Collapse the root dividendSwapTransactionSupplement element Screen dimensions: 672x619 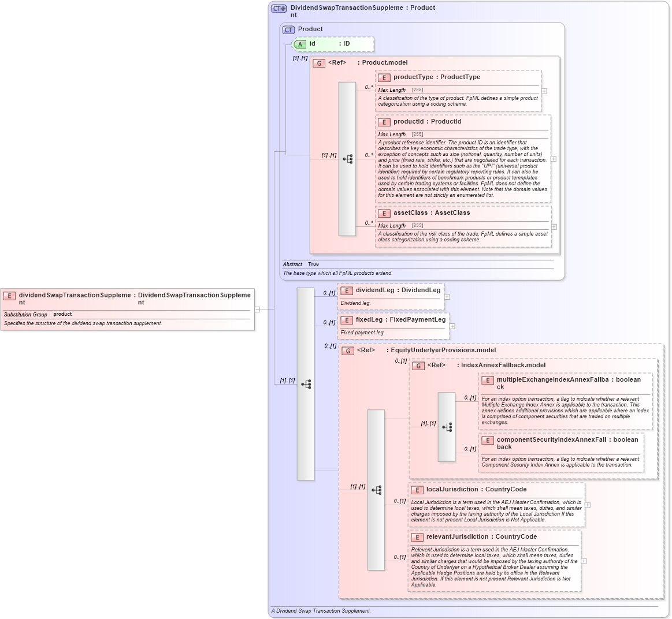[x=257, y=309]
